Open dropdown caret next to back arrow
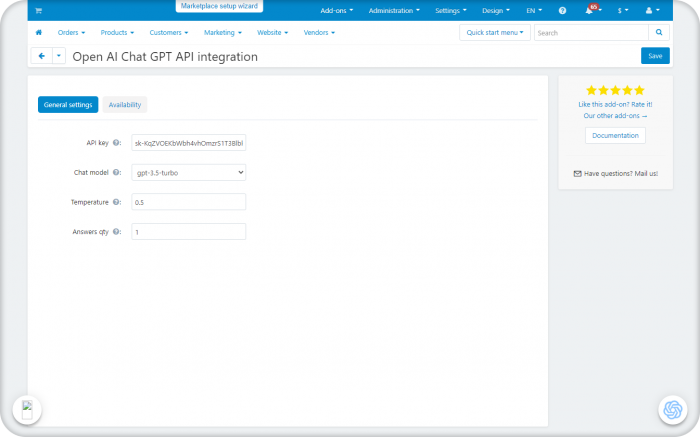Screen dimensions: 700x437 click(58, 56)
